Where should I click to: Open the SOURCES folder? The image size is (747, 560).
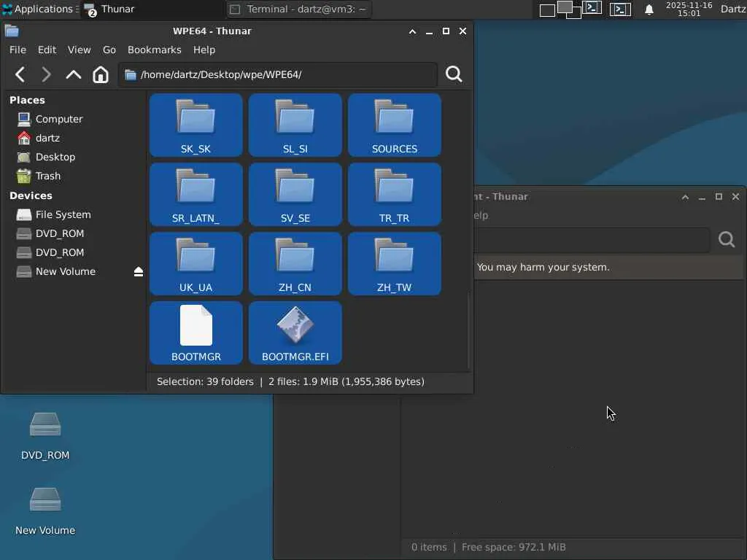coord(394,118)
